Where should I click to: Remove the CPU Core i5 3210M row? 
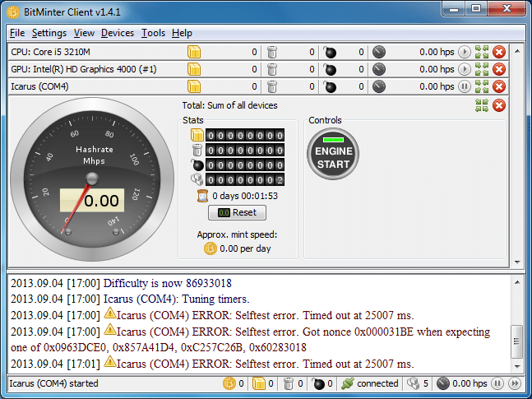pyautogui.click(x=499, y=52)
